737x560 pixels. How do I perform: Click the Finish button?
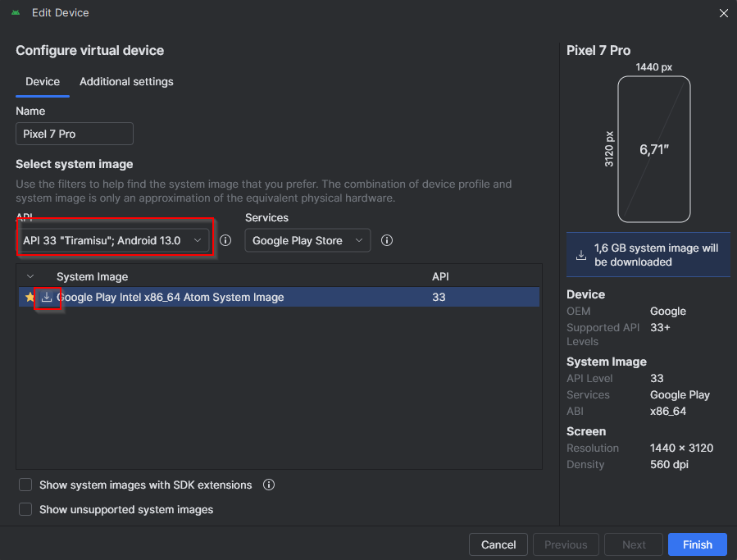(x=698, y=544)
